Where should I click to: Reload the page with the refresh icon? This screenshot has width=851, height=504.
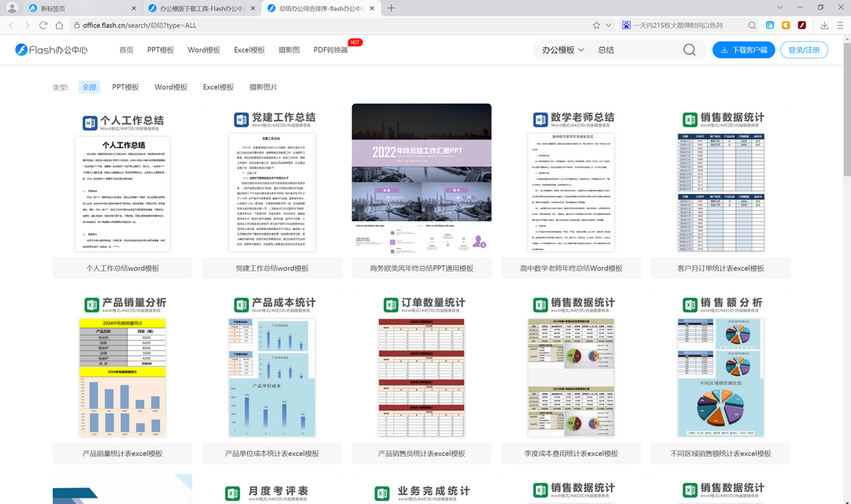tap(43, 24)
